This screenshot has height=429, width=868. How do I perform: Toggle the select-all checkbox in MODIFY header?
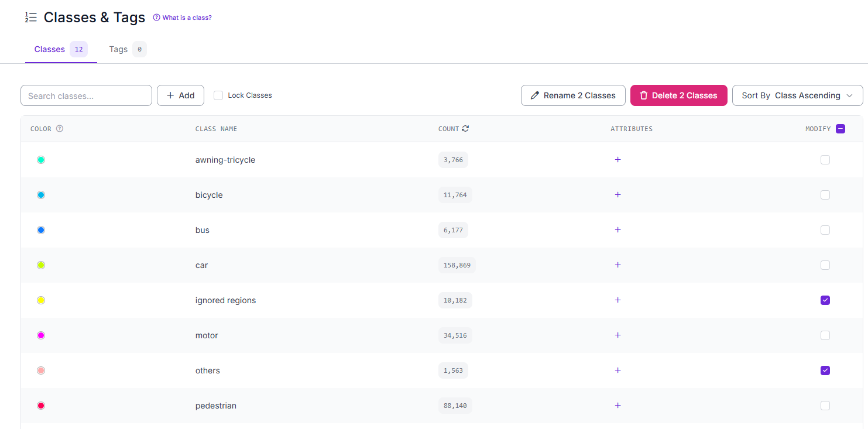[x=840, y=129]
